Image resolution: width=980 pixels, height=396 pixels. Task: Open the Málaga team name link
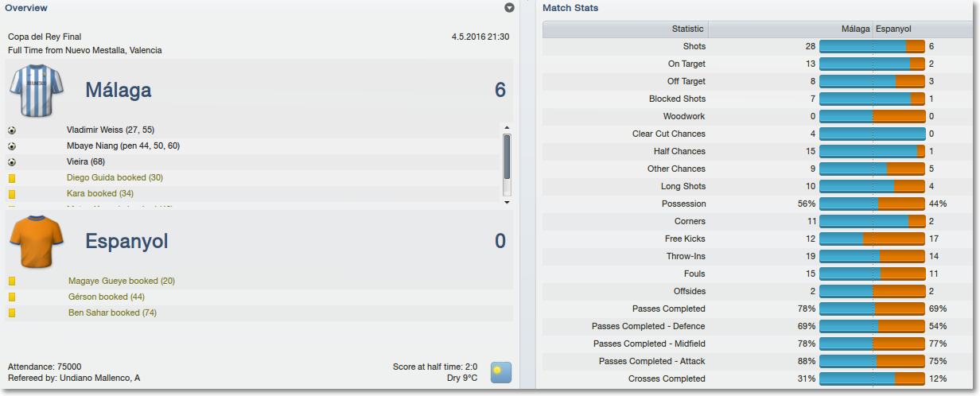tap(119, 91)
